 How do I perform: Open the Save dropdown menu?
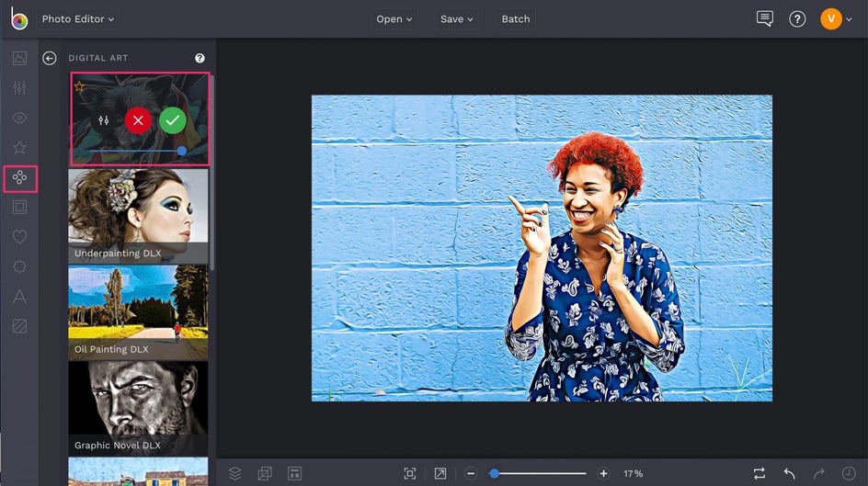[x=456, y=18]
